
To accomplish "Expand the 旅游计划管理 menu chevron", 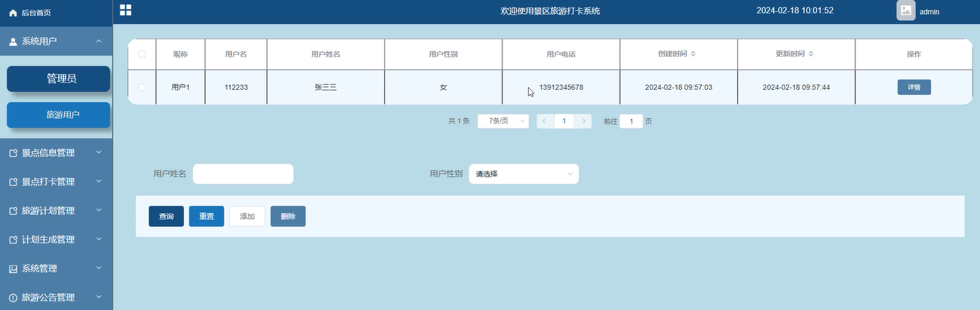I will pyautogui.click(x=98, y=211).
